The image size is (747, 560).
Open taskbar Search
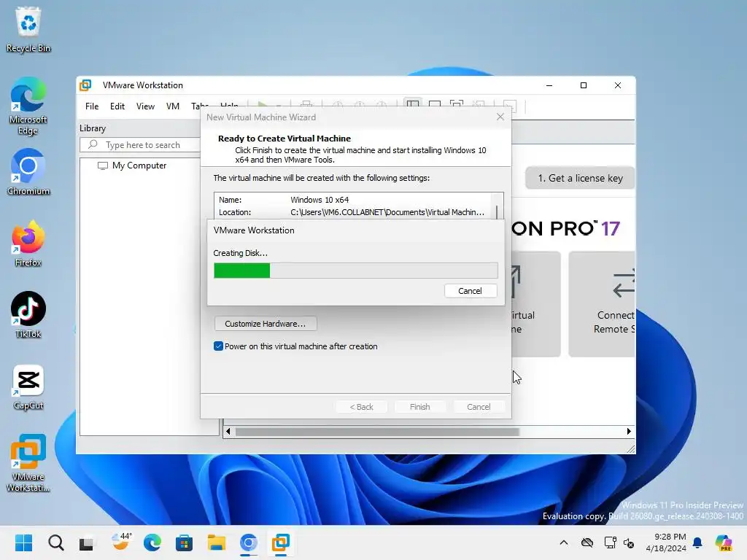click(x=55, y=542)
